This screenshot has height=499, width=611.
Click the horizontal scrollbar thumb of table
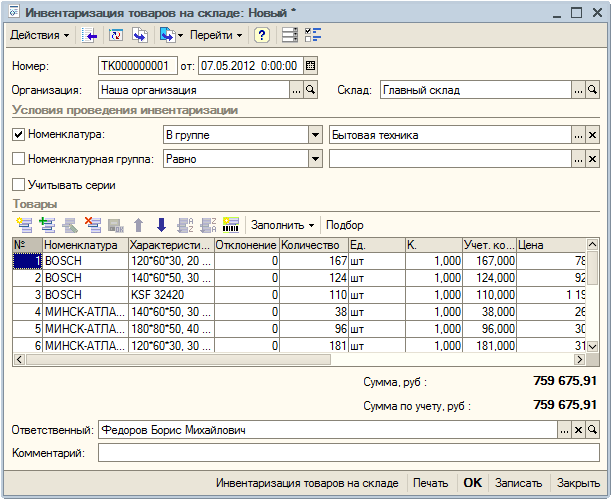click(178, 360)
